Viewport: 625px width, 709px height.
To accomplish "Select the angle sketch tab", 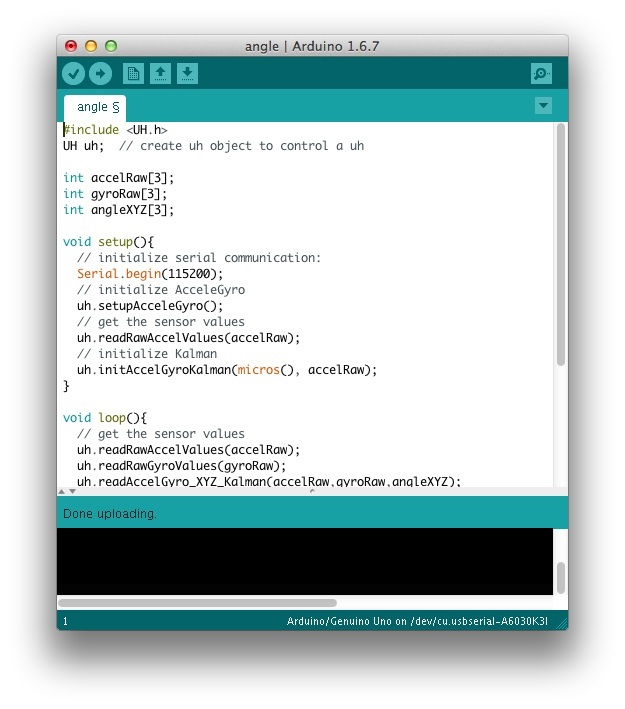I will coord(95,108).
